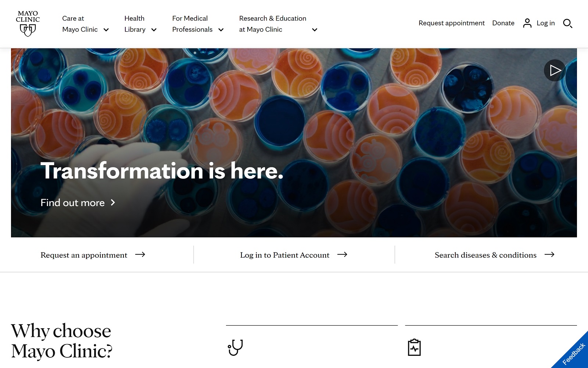Click the Why choose Mayo Clinic heading
Image resolution: width=588 pixels, height=368 pixels.
[x=62, y=341]
